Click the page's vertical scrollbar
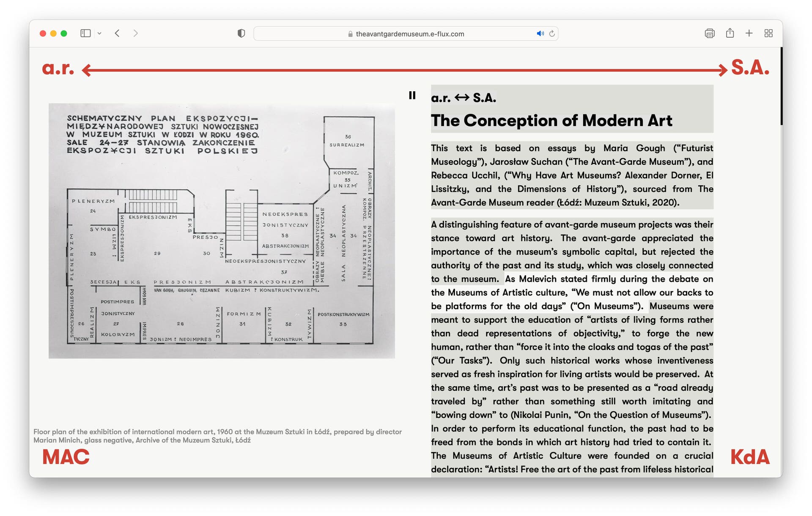 pos(781,86)
